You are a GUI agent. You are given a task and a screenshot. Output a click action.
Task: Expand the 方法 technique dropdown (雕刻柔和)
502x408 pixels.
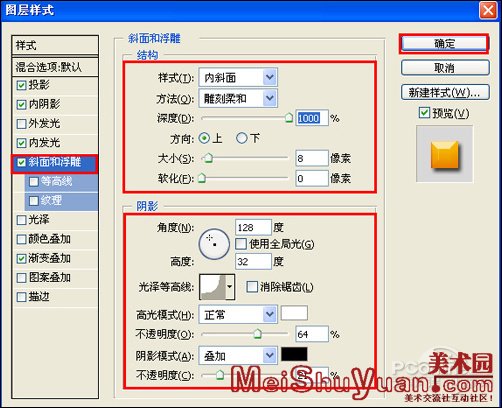click(x=238, y=98)
